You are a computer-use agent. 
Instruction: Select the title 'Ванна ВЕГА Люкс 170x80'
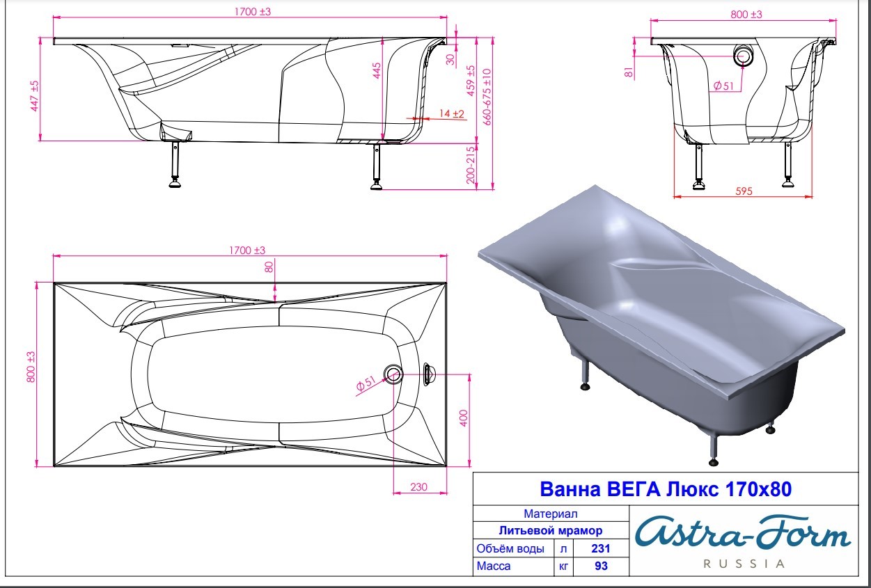tap(666, 489)
